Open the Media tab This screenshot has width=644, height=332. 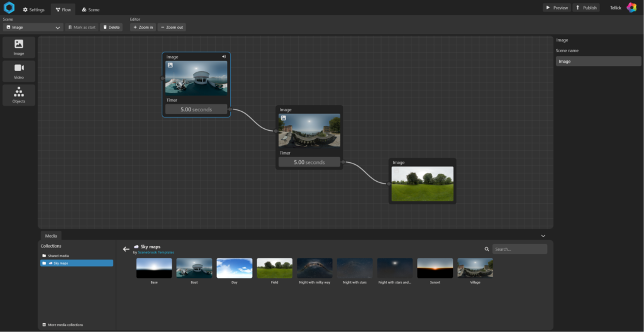(51, 236)
